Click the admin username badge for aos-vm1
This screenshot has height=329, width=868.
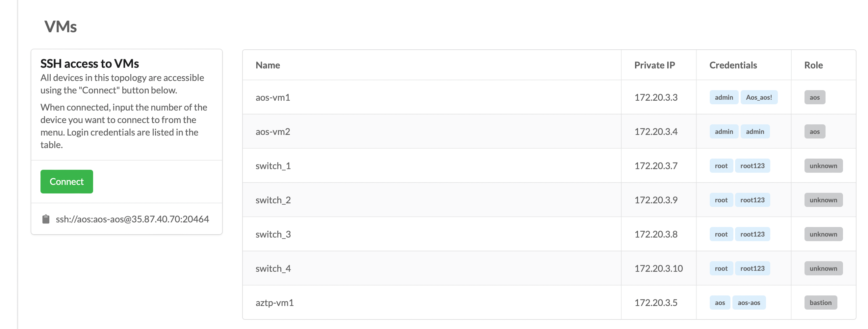(724, 97)
